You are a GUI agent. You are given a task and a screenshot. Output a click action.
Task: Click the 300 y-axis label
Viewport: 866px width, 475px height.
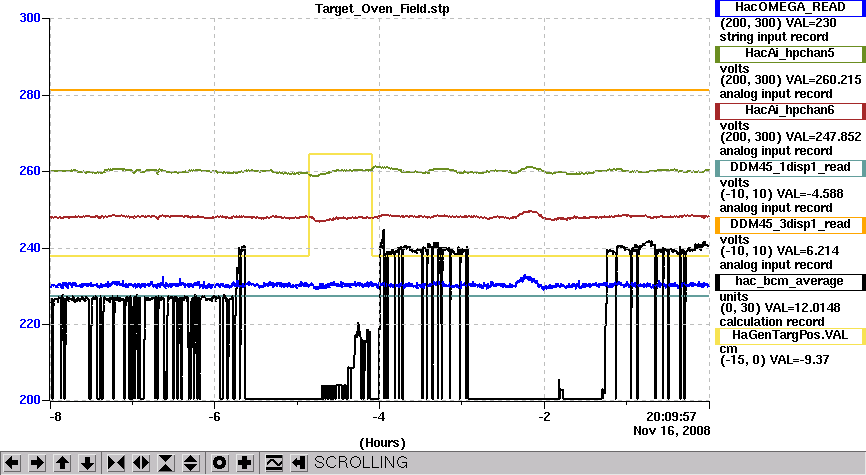click(x=30, y=18)
